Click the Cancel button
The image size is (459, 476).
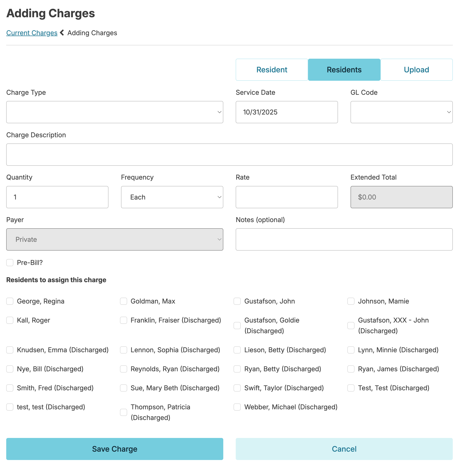pos(344,449)
